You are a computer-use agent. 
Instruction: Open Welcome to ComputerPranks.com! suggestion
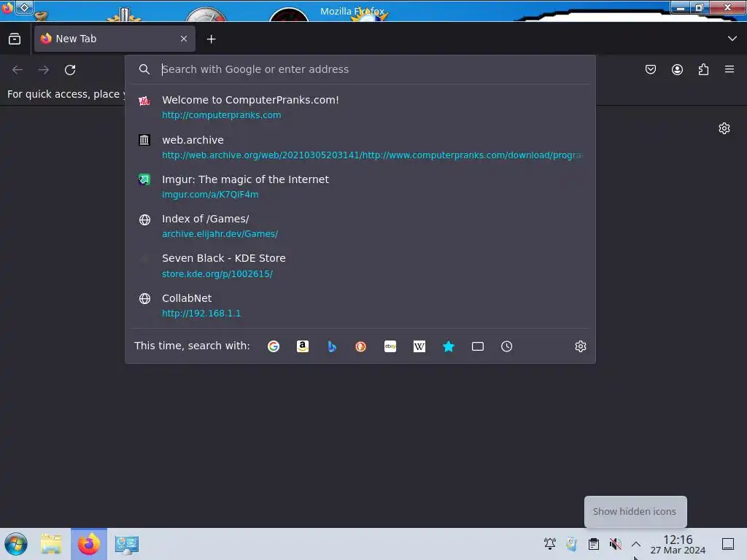pyautogui.click(x=360, y=107)
